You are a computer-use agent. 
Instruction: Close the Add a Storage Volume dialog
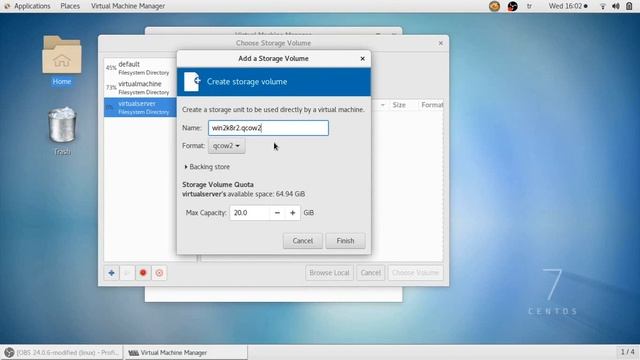coord(362,59)
